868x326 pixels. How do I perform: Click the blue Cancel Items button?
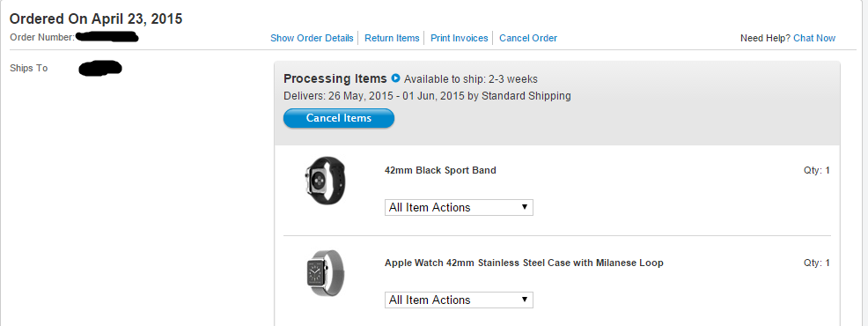(x=339, y=118)
